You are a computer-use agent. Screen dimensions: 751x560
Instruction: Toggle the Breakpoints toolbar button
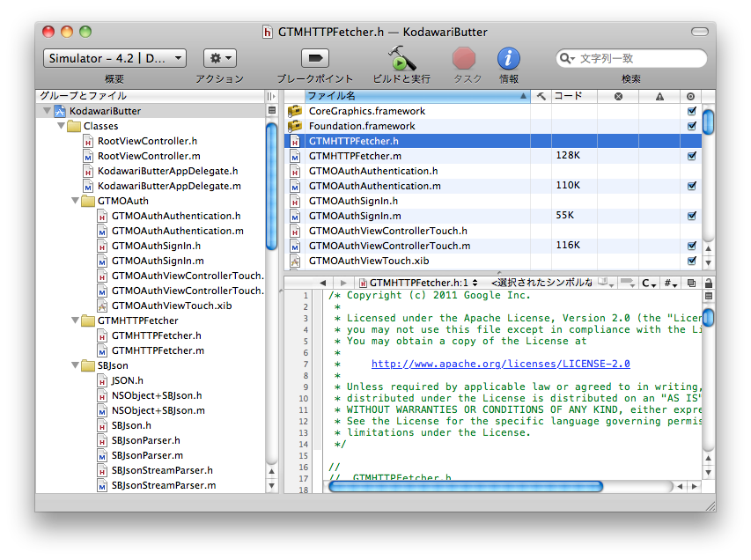click(314, 58)
